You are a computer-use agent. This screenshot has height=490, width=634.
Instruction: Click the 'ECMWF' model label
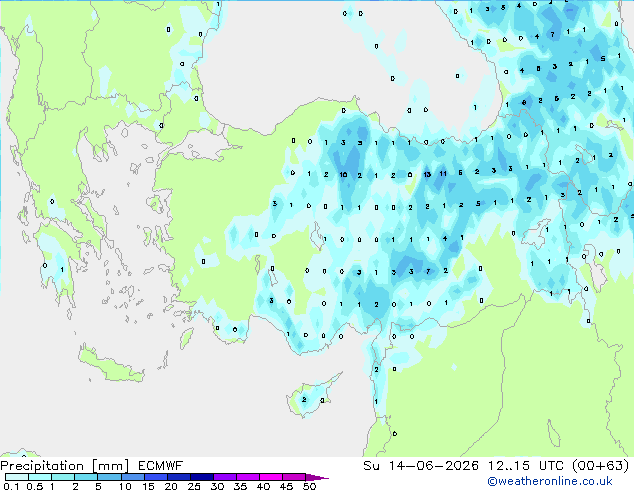161,466
